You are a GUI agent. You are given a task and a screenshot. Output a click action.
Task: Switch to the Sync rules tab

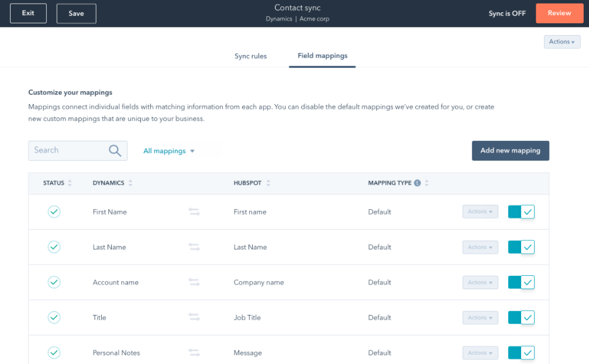coord(250,56)
